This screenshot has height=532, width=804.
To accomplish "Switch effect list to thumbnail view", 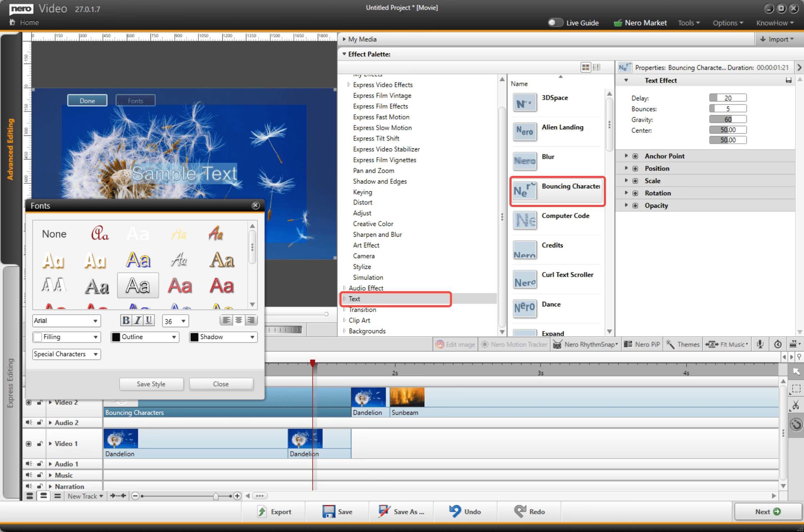I will tap(586, 67).
